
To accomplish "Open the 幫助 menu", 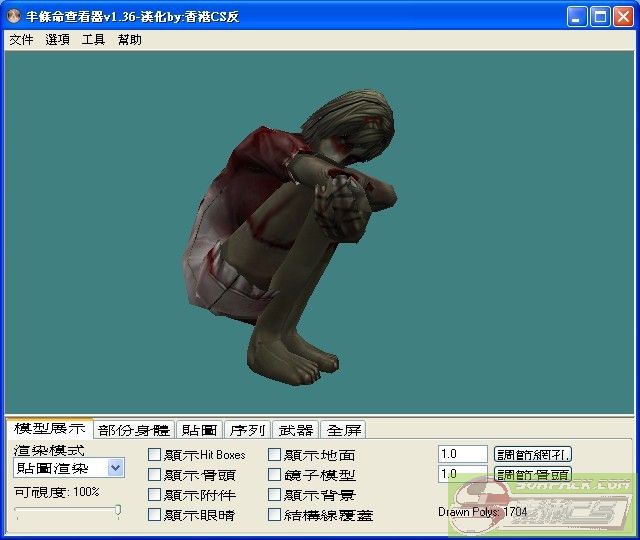I will [129, 40].
